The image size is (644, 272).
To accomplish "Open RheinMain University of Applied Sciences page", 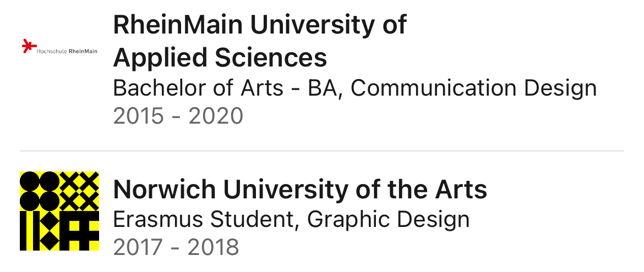I will pyautogui.click(x=259, y=25).
